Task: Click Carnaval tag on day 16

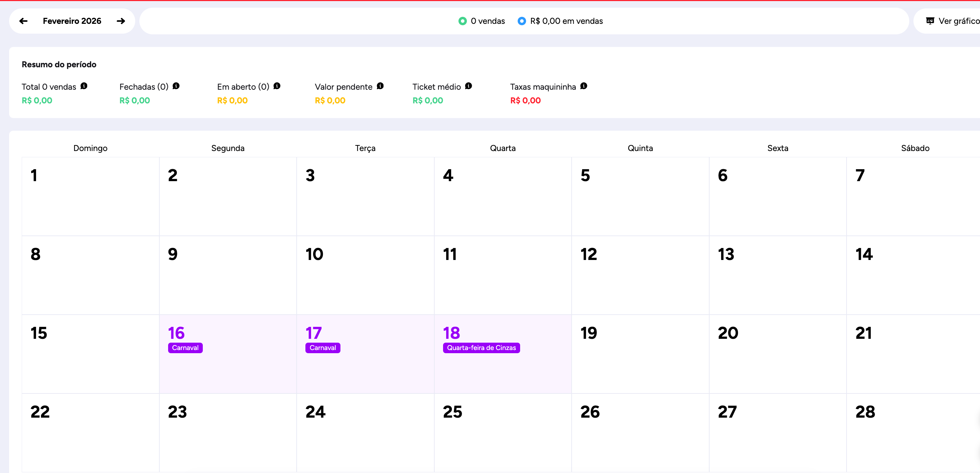Action: coord(185,348)
